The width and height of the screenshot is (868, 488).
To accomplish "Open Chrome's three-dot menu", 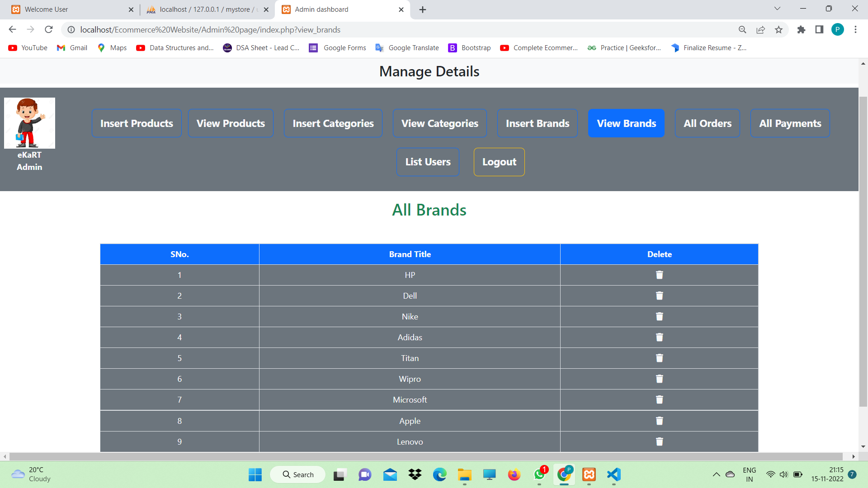I will [855, 29].
